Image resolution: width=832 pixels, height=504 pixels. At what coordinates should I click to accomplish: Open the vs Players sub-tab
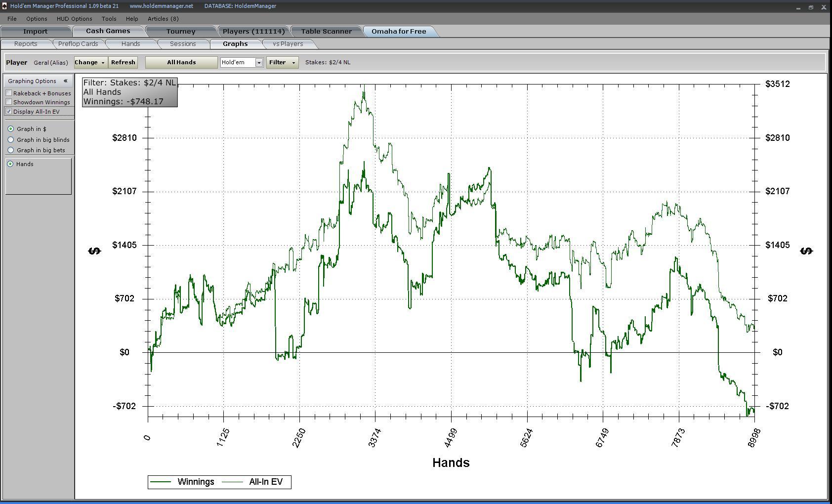pos(288,44)
